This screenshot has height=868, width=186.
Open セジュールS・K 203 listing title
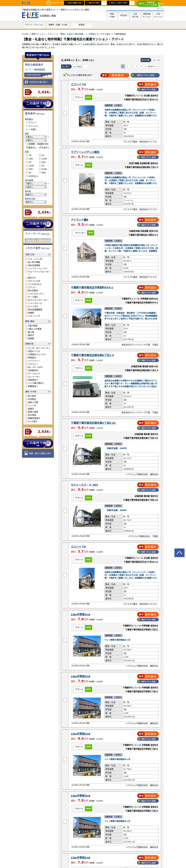84,485
